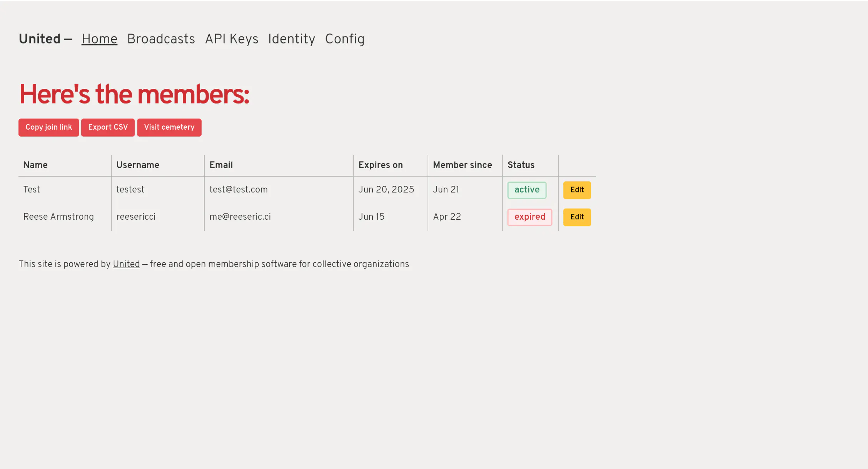
Task: Select the Expires on column header
Action: pos(381,165)
